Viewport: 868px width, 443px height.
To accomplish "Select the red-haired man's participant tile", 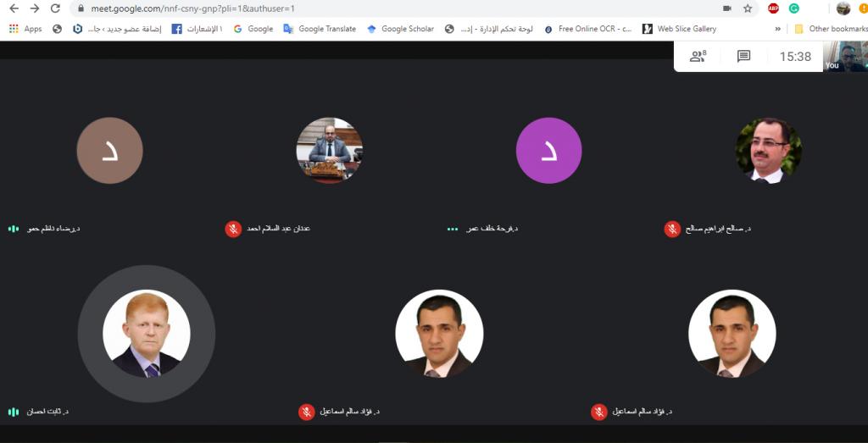I will [146, 334].
